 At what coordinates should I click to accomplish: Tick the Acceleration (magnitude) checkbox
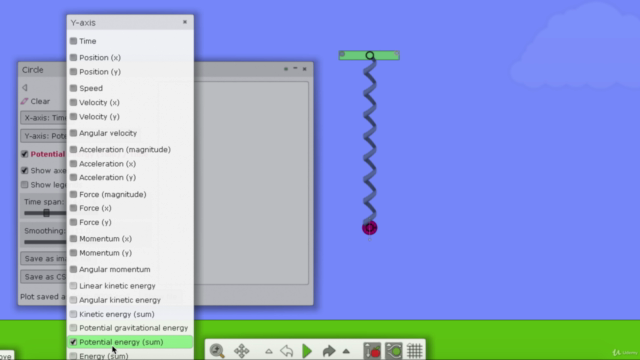tap(73, 149)
